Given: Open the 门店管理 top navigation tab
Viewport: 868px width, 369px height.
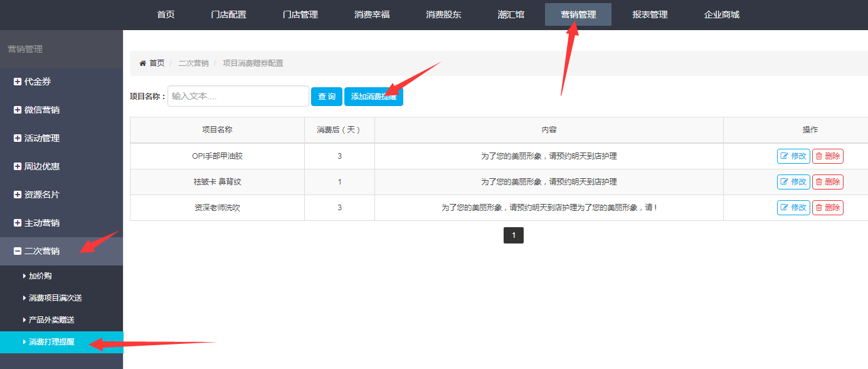Looking at the screenshot, I should pos(300,14).
